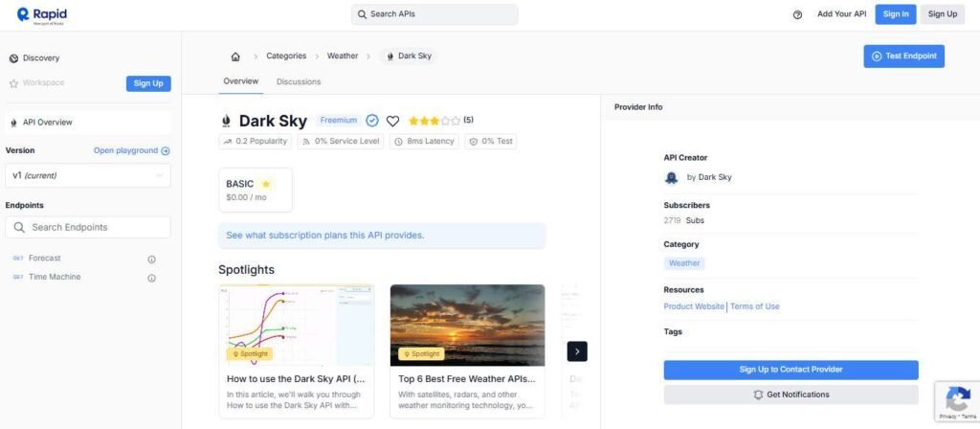Viewport: 980px width, 429px height.
Task: Click the Dark Sky flame logo beside title
Action: point(226,121)
